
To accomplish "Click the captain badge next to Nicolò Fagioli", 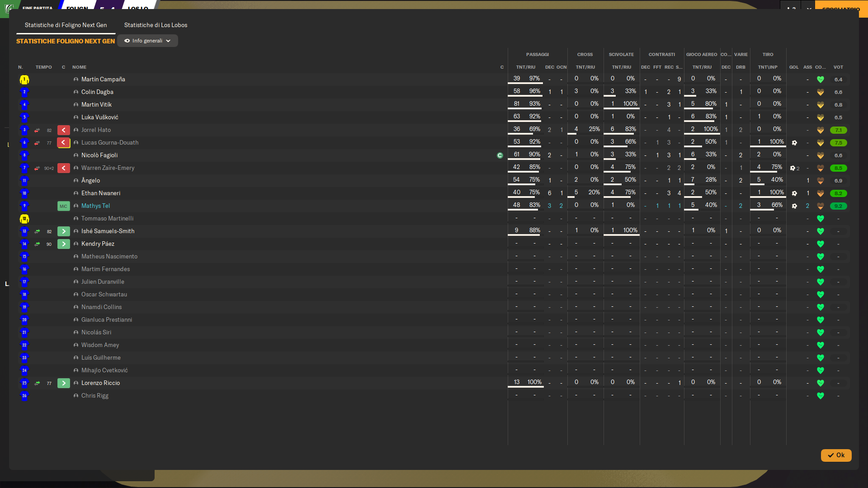I will 500,155.
